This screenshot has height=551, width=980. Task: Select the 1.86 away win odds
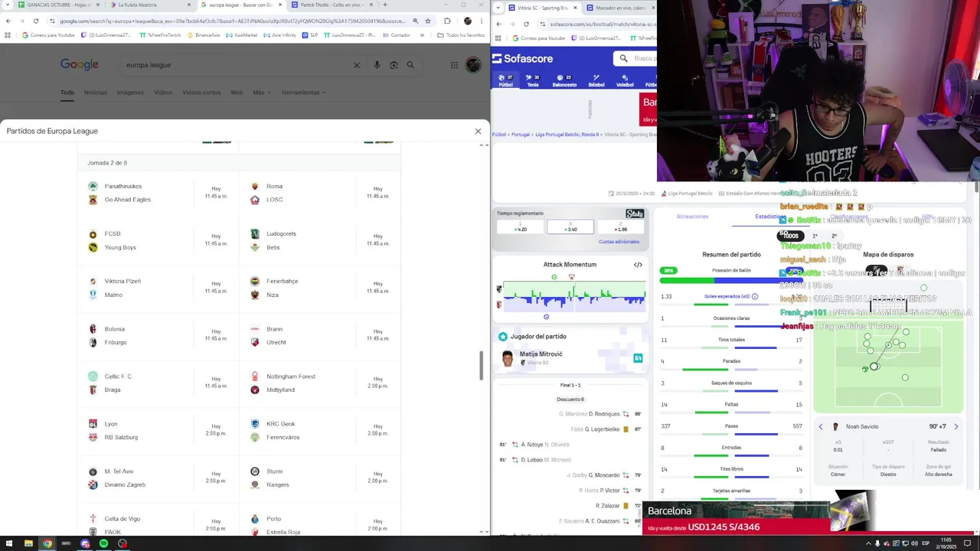(x=621, y=227)
